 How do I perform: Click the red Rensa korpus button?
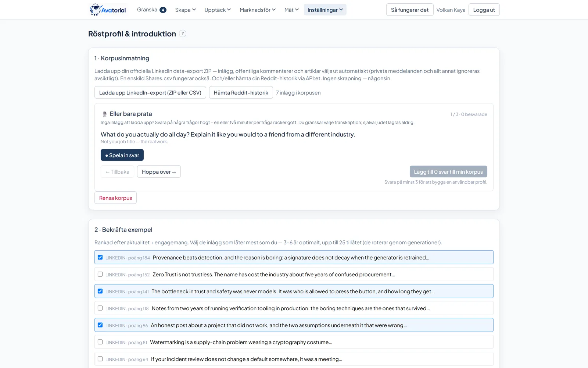pyautogui.click(x=115, y=198)
